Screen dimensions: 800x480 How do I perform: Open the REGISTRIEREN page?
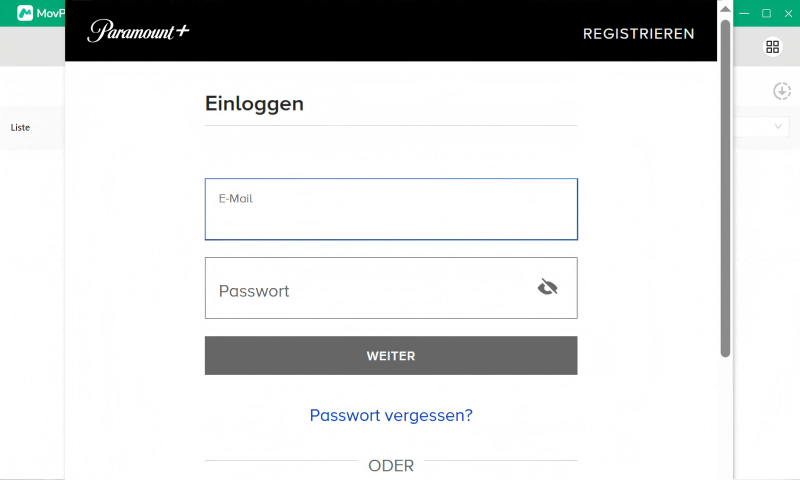click(x=638, y=34)
